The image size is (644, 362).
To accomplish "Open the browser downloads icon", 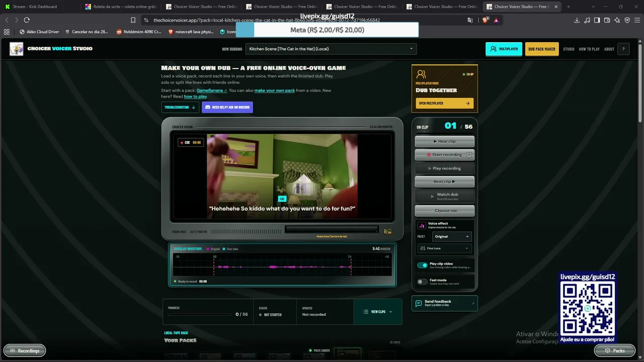I will click(577, 20).
